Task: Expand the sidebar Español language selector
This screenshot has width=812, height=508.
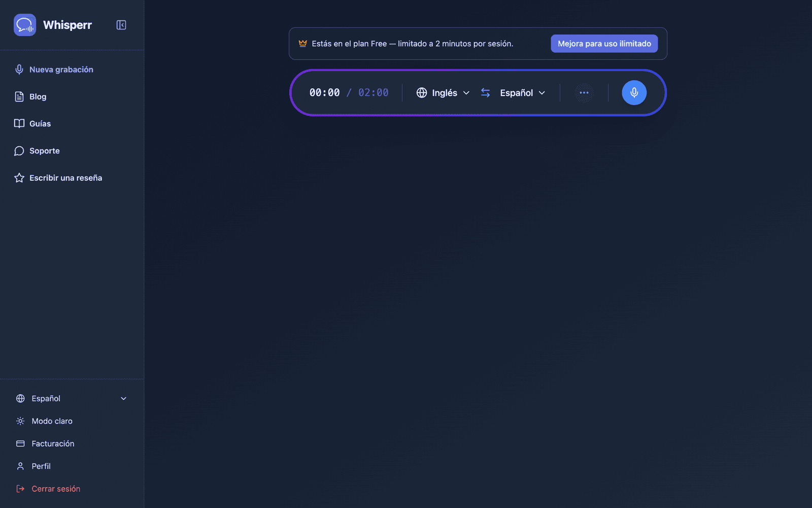Action: click(72, 399)
